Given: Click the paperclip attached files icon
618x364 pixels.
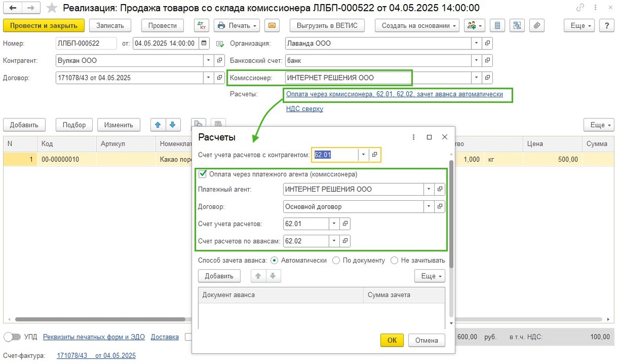Looking at the screenshot, I should tap(537, 25).
